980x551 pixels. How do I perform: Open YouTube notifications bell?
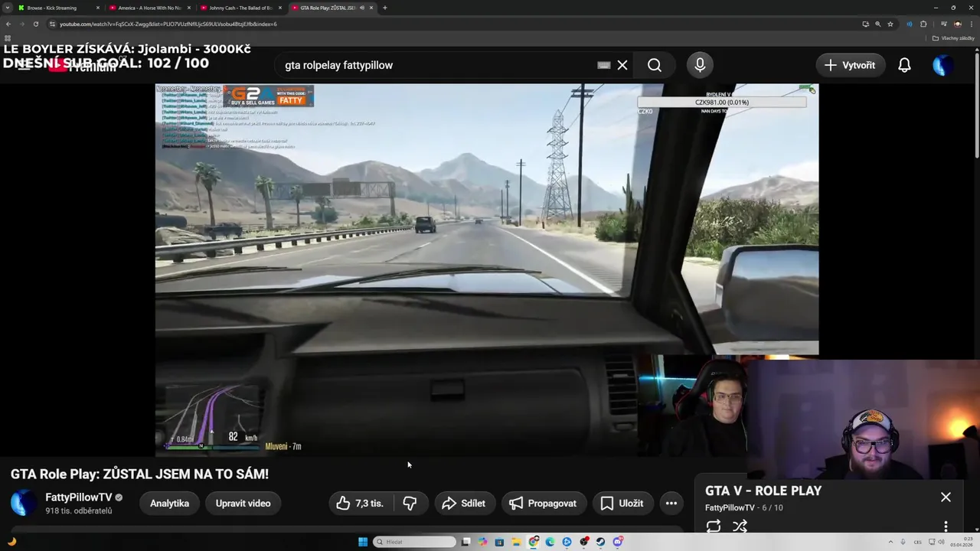pyautogui.click(x=904, y=65)
